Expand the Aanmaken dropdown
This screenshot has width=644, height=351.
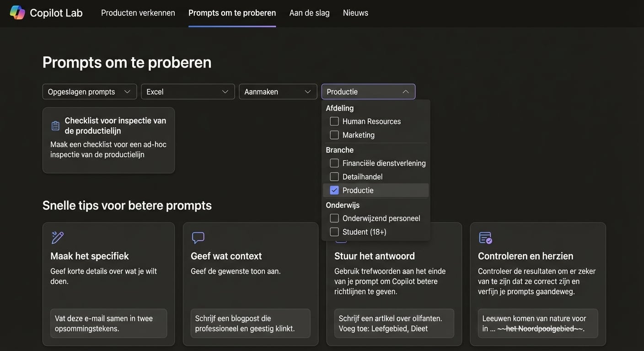pos(278,91)
